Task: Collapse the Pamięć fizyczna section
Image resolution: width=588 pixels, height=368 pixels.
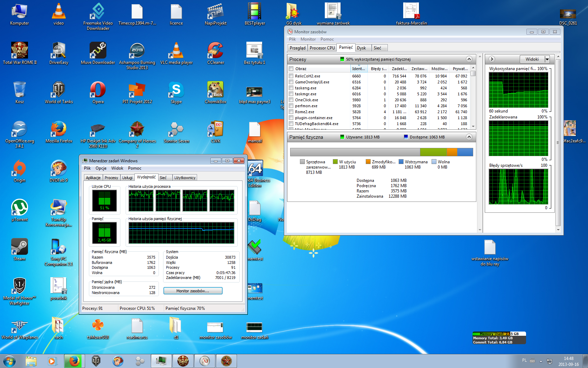Action: click(x=469, y=137)
